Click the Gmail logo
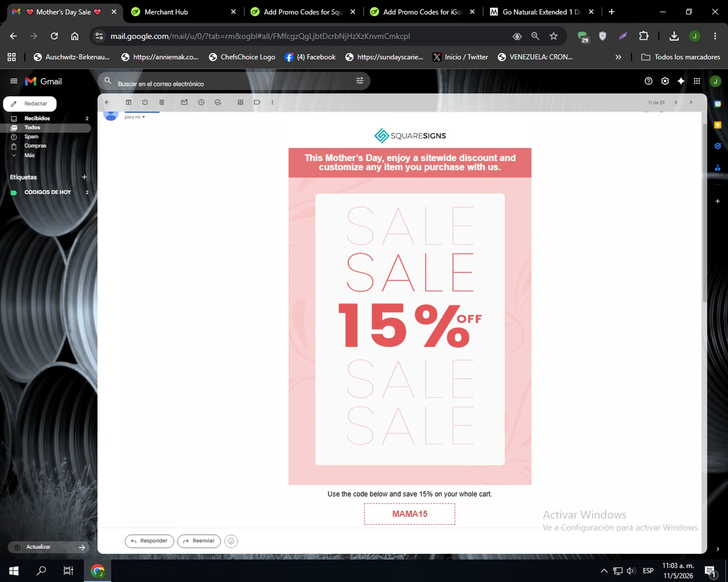This screenshot has width=728, height=582. tap(44, 81)
